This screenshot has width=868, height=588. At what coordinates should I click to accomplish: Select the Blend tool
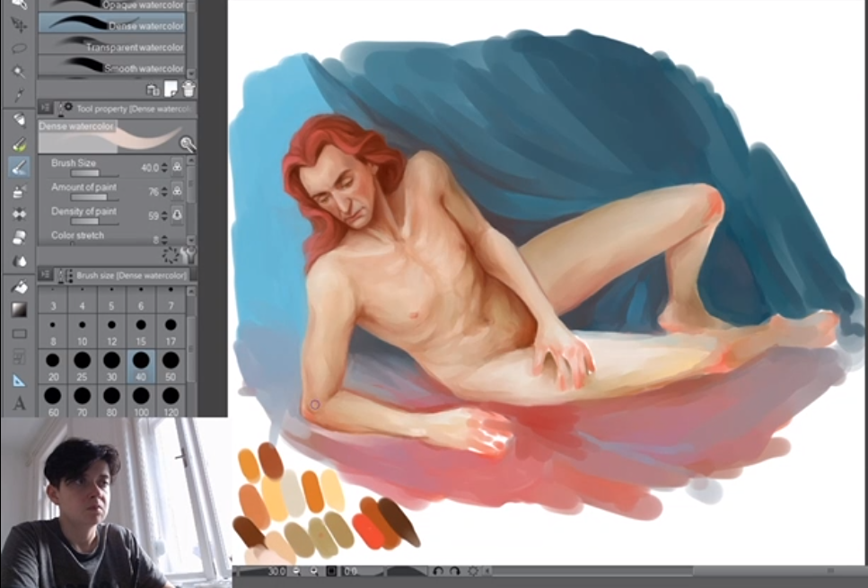pos(20,261)
